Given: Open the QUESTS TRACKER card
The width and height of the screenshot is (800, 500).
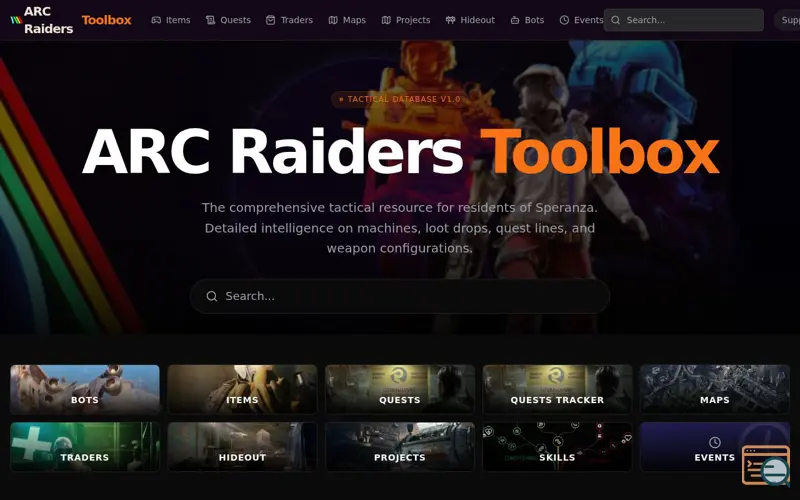Looking at the screenshot, I should pos(557,389).
